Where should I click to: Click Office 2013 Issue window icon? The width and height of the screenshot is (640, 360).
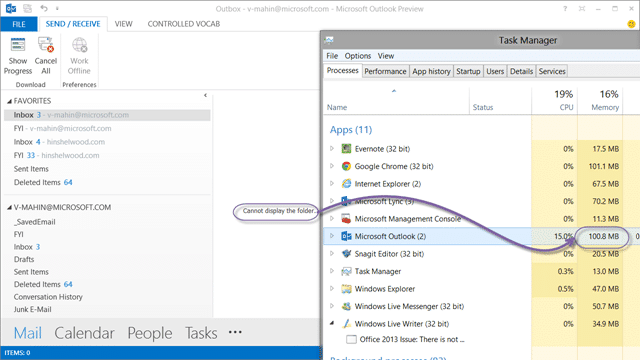351,339
